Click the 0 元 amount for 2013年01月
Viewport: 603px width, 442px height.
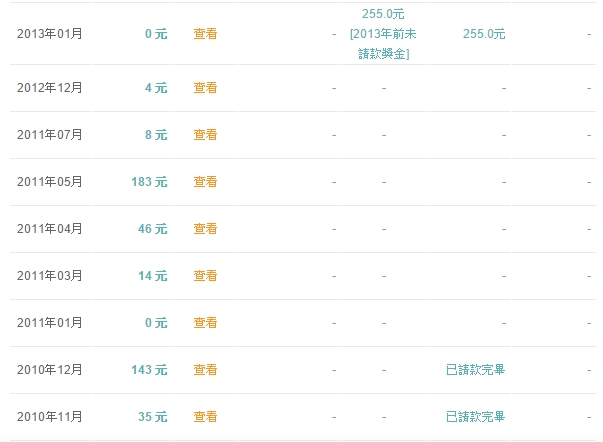[155, 33]
